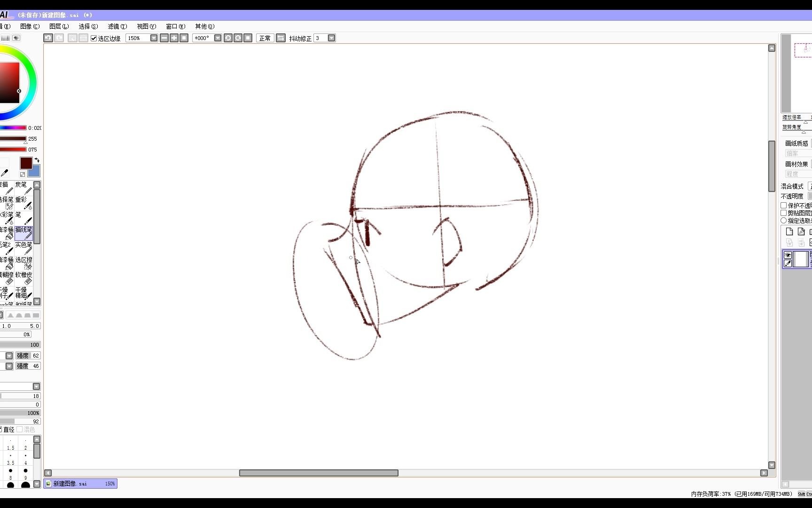The height and width of the screenshot is (508, 812).
Task: Adjust the 255 color channel slider
Action: point(13,139)
